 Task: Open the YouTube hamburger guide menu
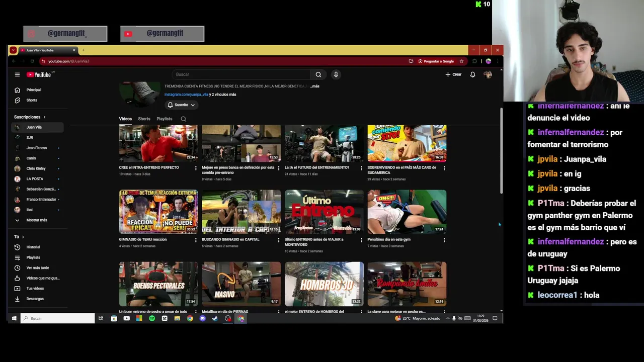(17, 74)
